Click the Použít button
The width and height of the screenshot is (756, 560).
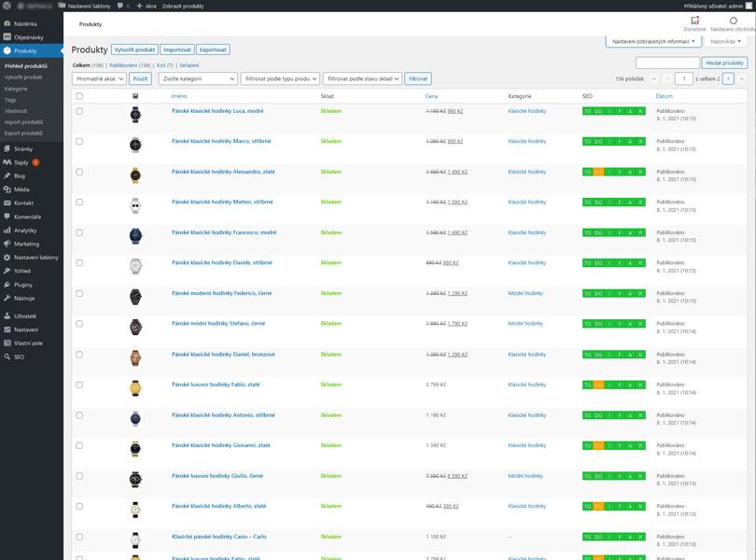coord(140,78)
